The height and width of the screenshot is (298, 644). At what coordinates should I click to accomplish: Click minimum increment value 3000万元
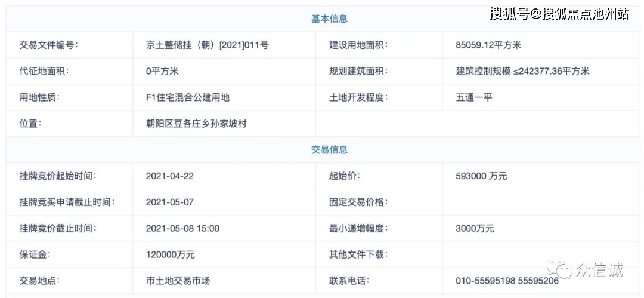(x=475, y=229)
